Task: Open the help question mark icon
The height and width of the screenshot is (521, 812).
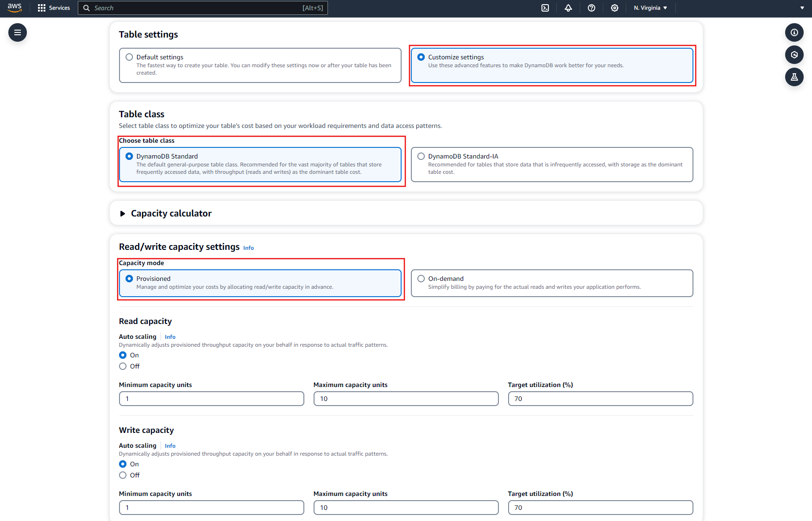Action: [x=592, y=8]
